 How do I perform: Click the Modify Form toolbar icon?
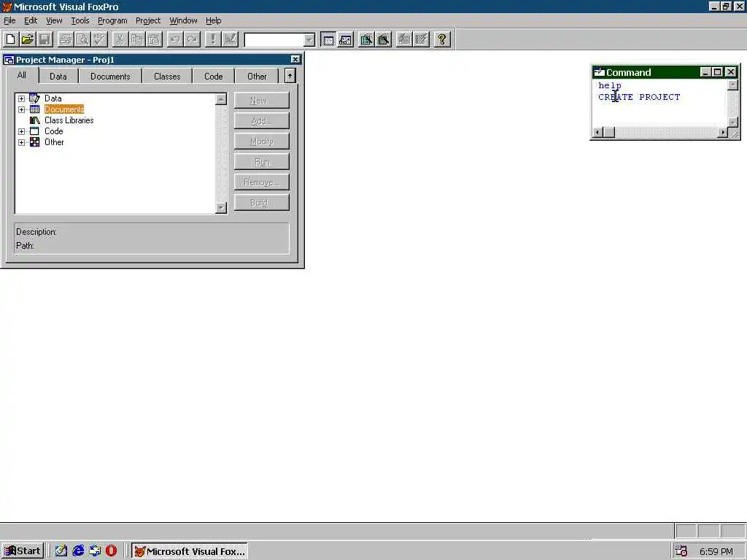click(x=230, y=39)
